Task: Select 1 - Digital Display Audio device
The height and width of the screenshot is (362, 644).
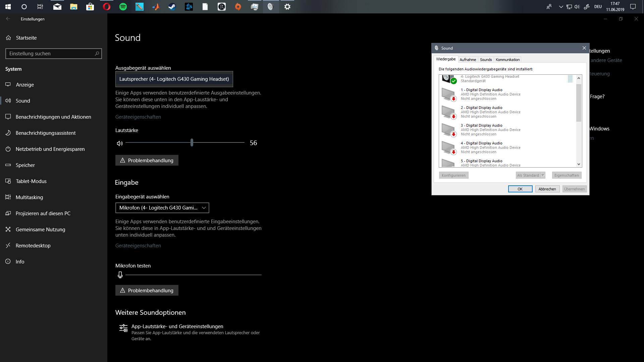Action: 507,94
